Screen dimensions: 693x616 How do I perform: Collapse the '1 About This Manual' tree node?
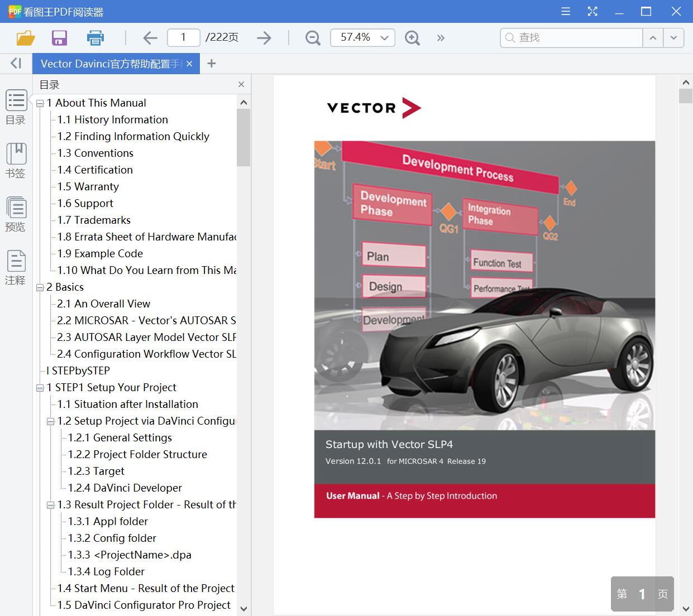point(40,104)
